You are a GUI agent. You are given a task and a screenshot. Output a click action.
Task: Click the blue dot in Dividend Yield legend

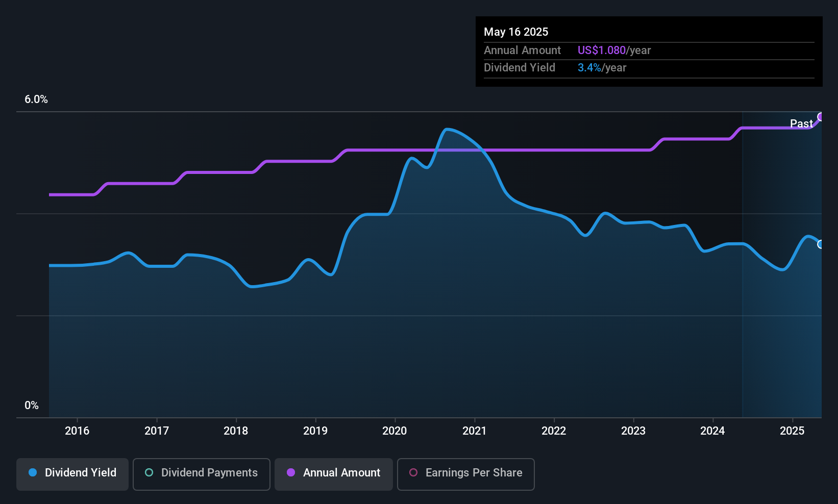[33, 473]
